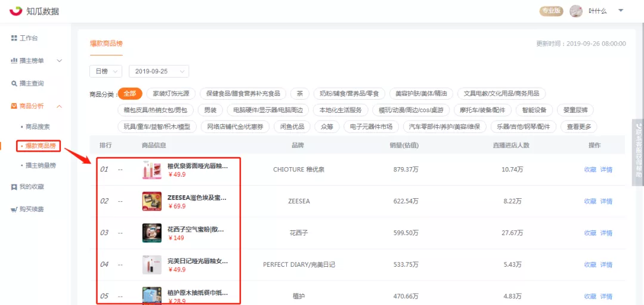This screenshot has height=305, width=644.
Task: Filter by 奶粉/辅食/营养品/零食 category
Action: pyautogui.click(x=349, y=94)
